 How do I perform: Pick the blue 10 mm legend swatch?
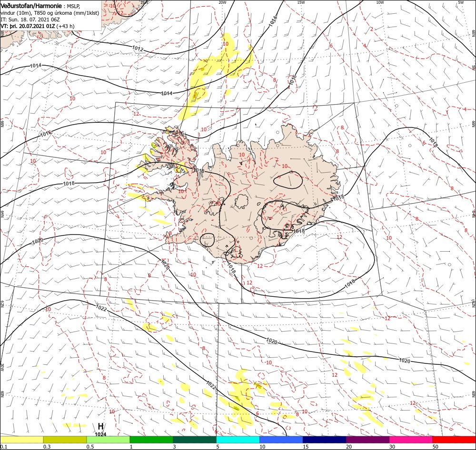coord(281,440)
